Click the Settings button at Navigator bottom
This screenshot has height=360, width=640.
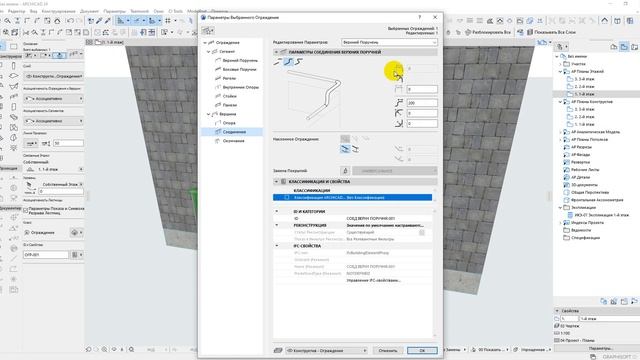click(600, 348)
